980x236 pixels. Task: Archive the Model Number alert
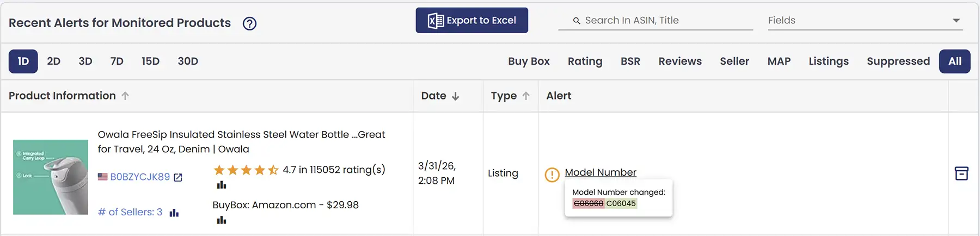tap(961, 173)
